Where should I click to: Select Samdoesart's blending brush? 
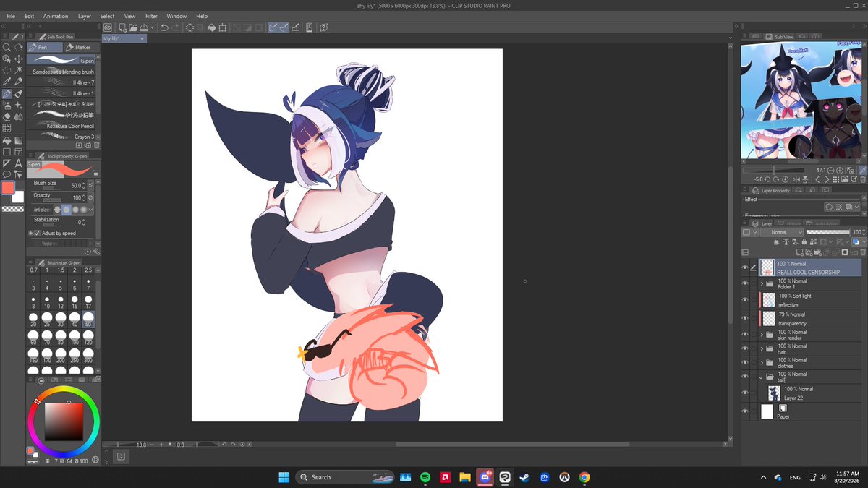(62, 72)
